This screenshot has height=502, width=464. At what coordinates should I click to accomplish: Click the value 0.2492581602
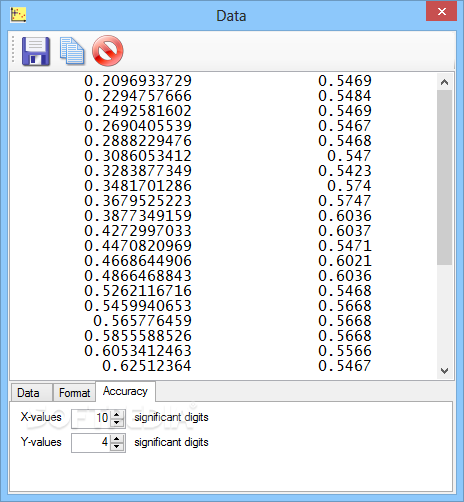(138, 111)
